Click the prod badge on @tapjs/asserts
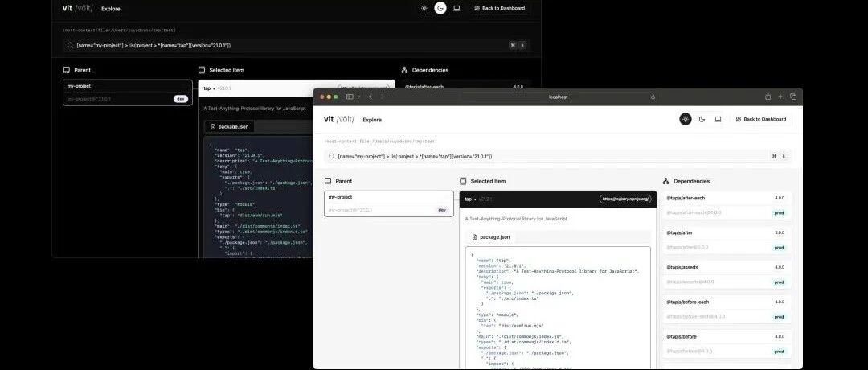 779,282
